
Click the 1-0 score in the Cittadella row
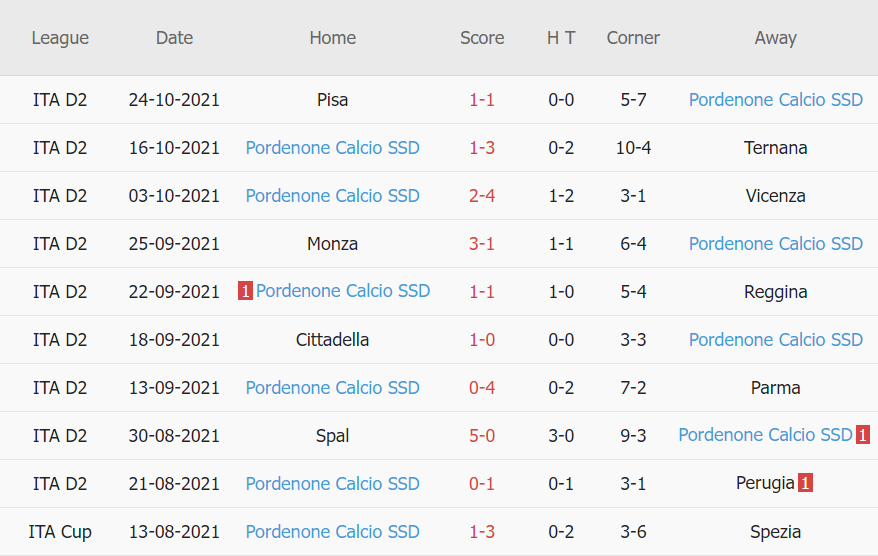pos(482,340)
